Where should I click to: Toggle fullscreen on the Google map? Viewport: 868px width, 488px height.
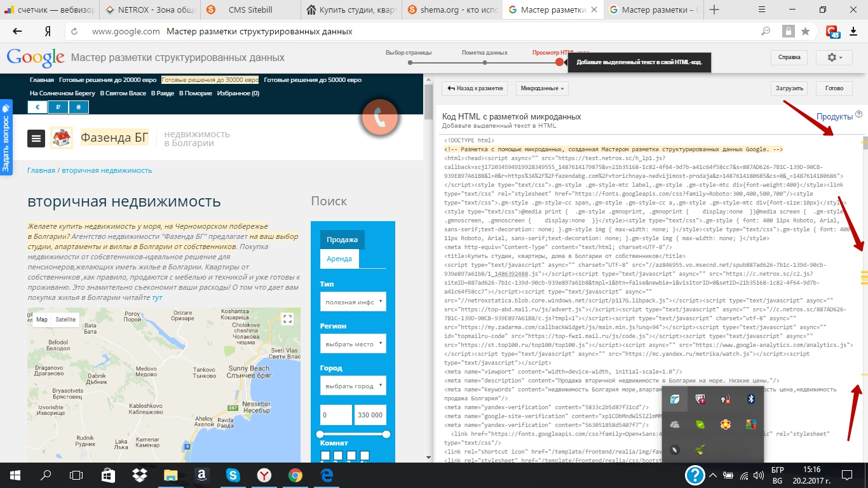point(287,319)
